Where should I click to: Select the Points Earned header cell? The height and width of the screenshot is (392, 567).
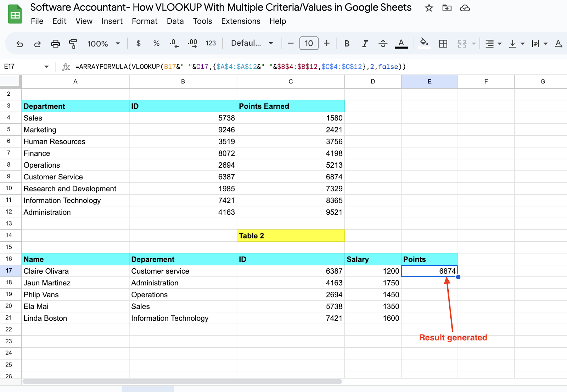291,106
